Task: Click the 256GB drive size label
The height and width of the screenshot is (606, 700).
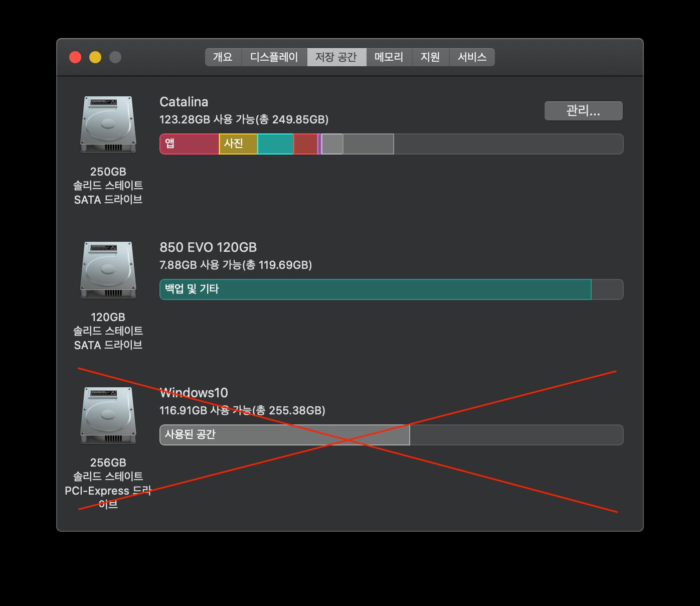Action: pos(108,463)
